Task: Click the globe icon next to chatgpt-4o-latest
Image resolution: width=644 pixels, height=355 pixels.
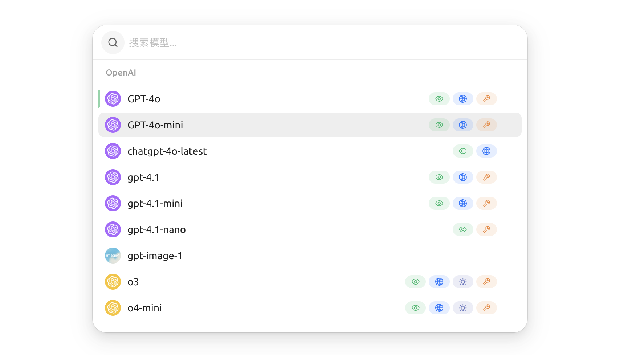Action: [486, 151]
